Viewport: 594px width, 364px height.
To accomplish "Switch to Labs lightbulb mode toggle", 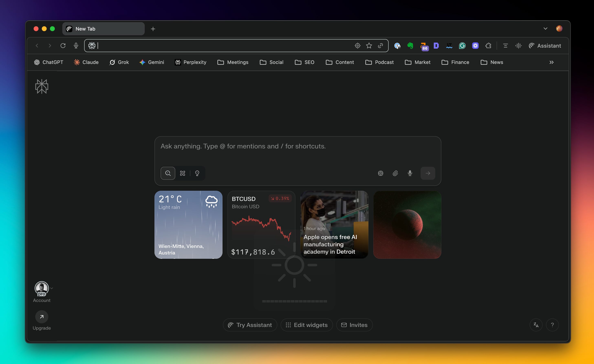I will pyautogui.click(x=197, y=173).
